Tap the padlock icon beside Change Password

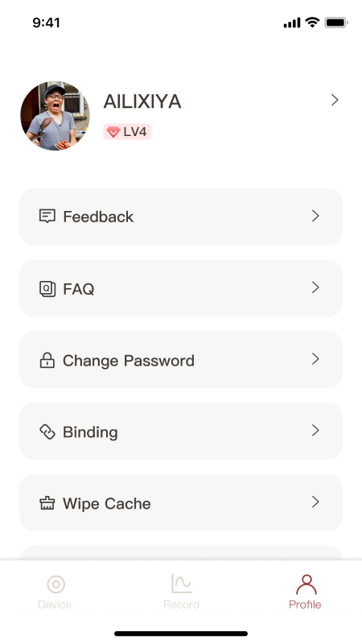coord(47,360)
